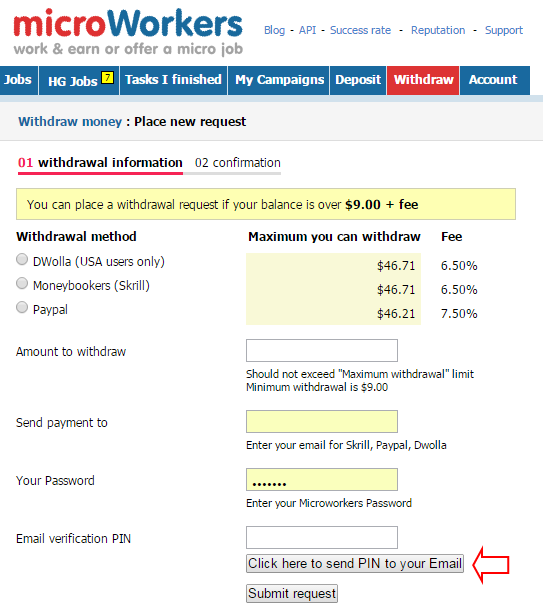Click the yellow HG Jobs count badge
This screenshot has height=615, width=543.
[108, 78]
